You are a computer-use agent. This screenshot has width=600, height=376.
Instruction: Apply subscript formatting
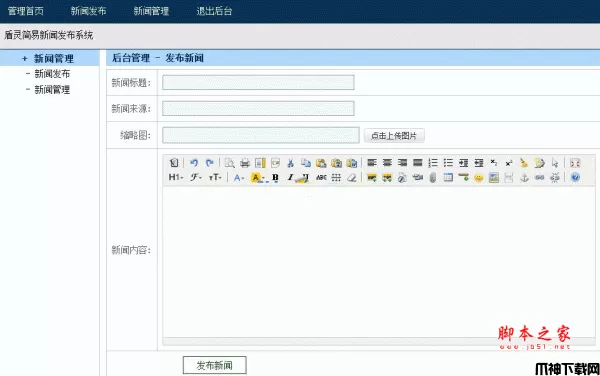pyautogui.click(x=494, y=163)
